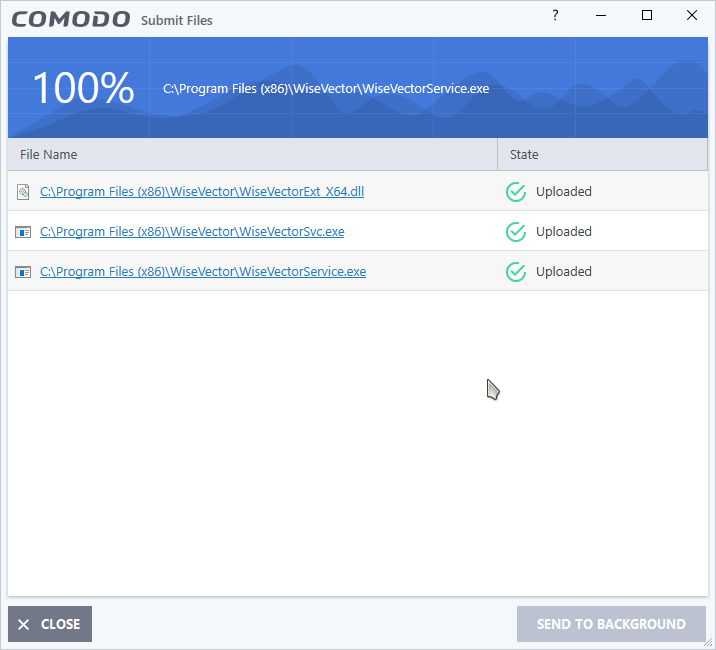The height and width of the screenshot is (650, 716).
Task: Click the green checkmark for WiseVectorSvc.exe
Action: coord(516,232)
